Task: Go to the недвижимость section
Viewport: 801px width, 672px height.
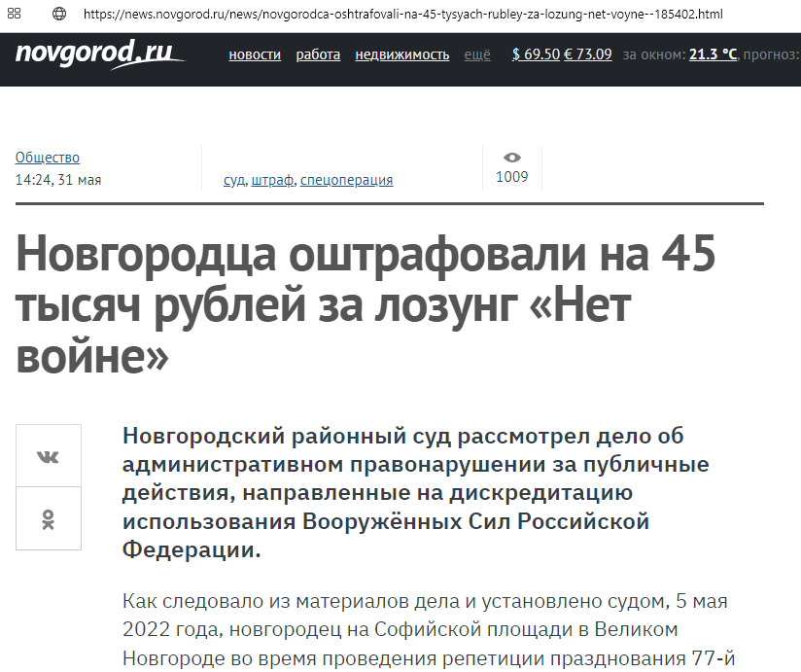Action: (x=401, y=54)
